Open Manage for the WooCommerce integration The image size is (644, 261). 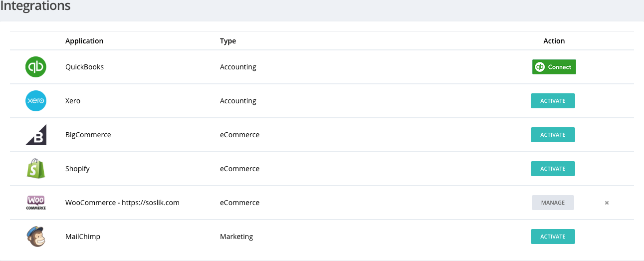[553, 203]
